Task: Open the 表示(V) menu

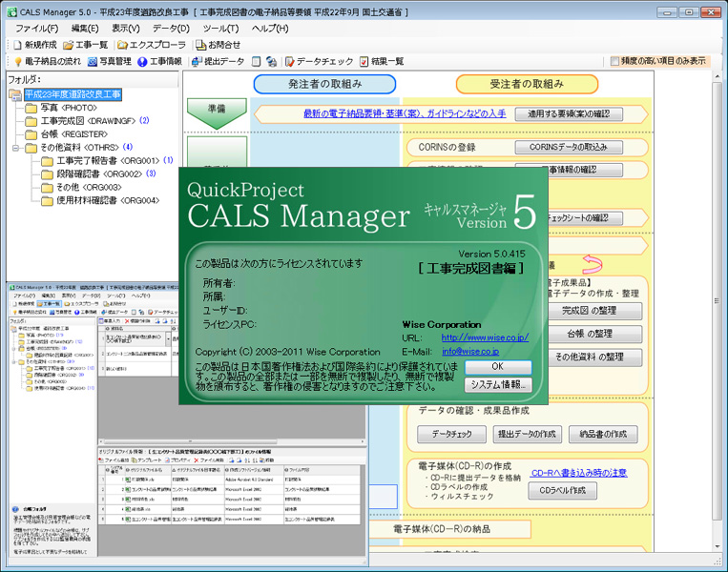Action: click(x=126, y=29)
